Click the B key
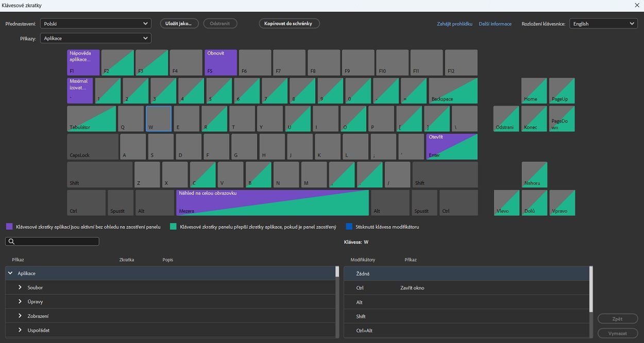 pyautogui.click(x=259, y=175)
